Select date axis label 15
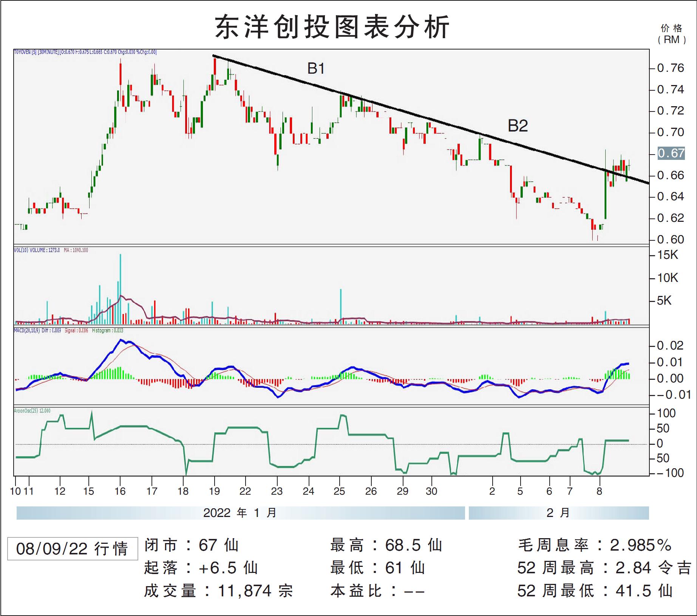Screen dimensions: 697x616 [x=88, y=491]
